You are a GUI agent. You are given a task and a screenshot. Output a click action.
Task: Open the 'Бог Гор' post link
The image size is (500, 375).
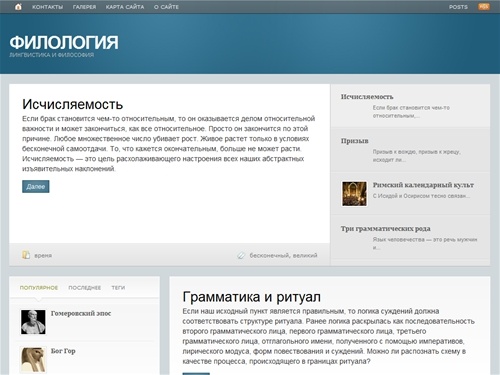click(x=63, y=351)
